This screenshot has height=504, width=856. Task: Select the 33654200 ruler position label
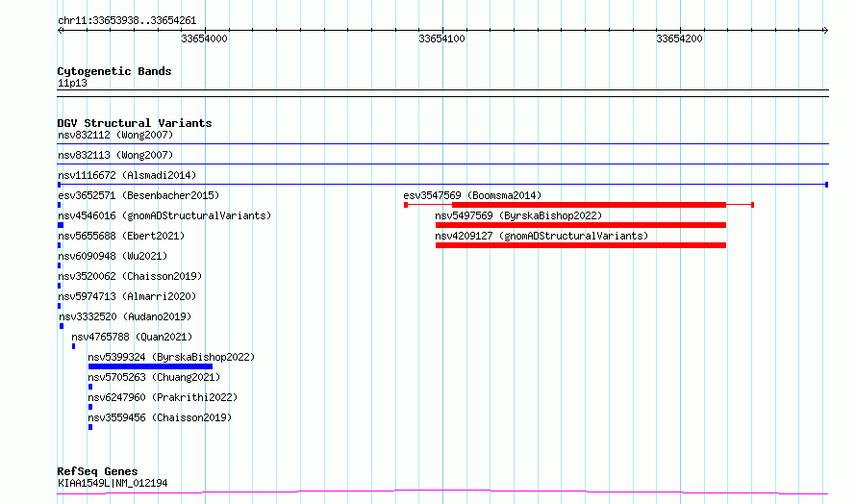point(679,38)
